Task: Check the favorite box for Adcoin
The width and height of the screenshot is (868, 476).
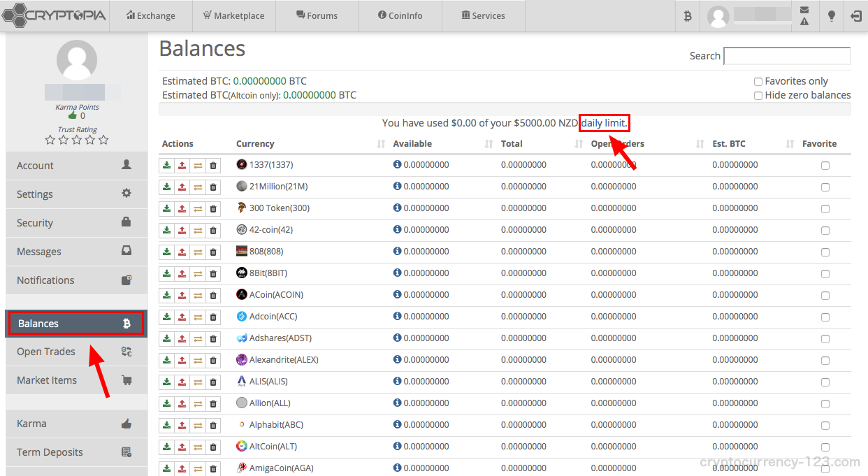Action: pos(825,317)
